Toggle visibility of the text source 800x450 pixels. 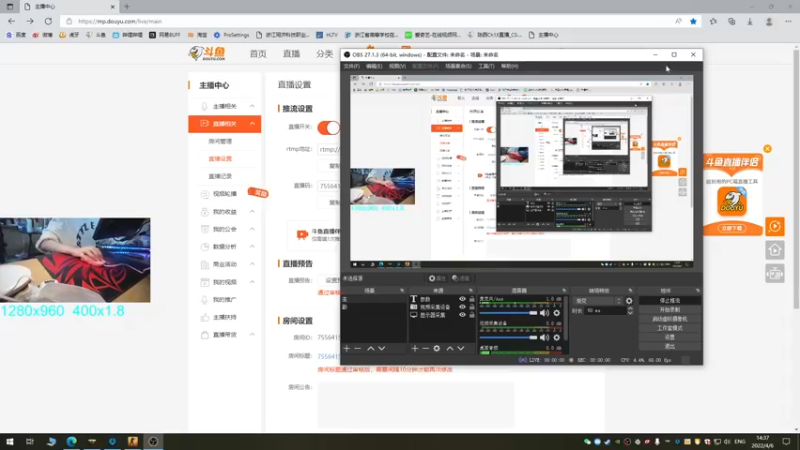[462, 299]
